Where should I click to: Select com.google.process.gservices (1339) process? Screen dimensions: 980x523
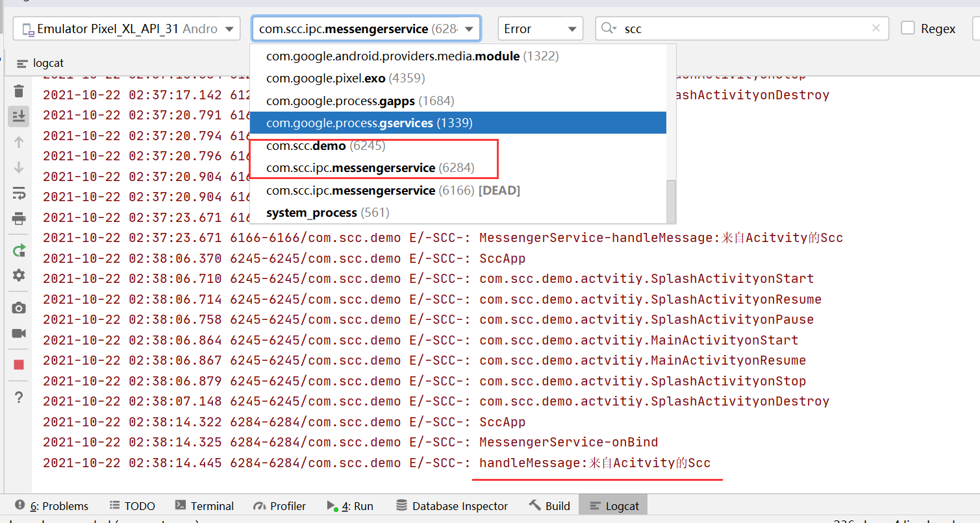[x=458, y=123]
